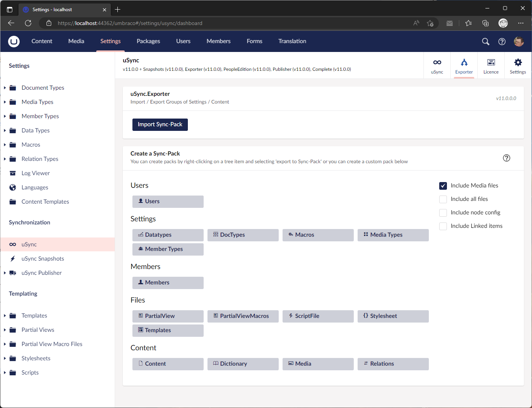Select the Exporter icon in uSync header

point(464,65)
